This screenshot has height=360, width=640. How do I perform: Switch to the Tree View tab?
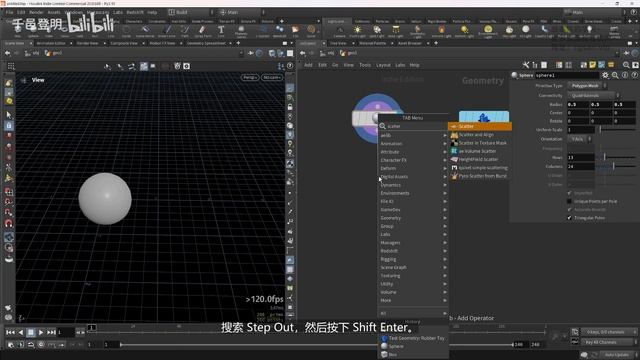pyautogui.click(x=338, y=43)
